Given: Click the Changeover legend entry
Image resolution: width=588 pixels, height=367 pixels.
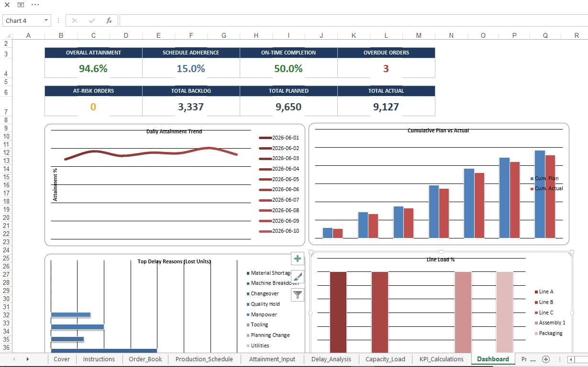Looking at the screenshot, I should pyautogui.click(x=262, y=293).
